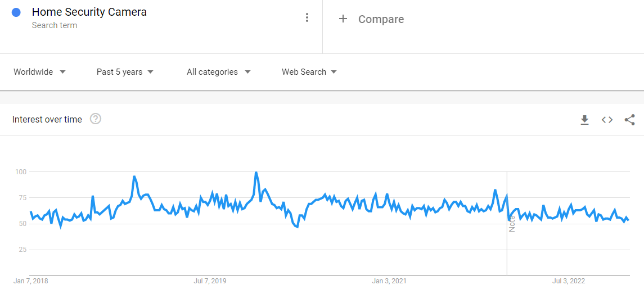The width and height of the screenshot is (644, 294).
Task: Open the Past 5 years dropdown
Action: pyautogui.click(x=125, y=72)
